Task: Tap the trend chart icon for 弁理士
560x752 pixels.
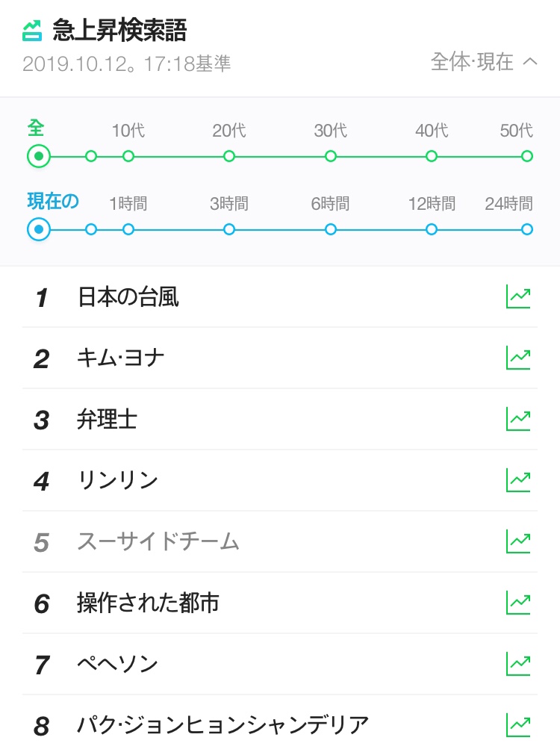Action: point(518,419)
